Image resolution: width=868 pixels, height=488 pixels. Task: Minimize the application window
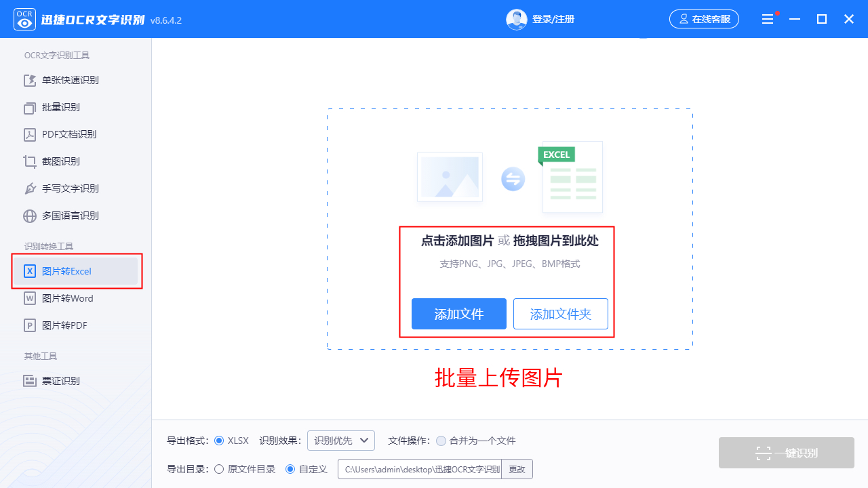(795, 20)
